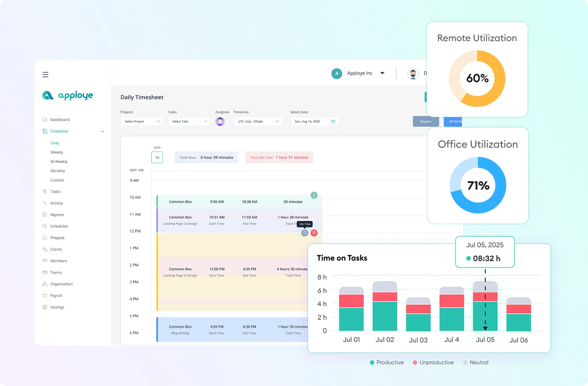Image resolution: width=588 pixels, height=386 pixels.
Task: Click the All Notes button
Action: [x=453, y=121]
